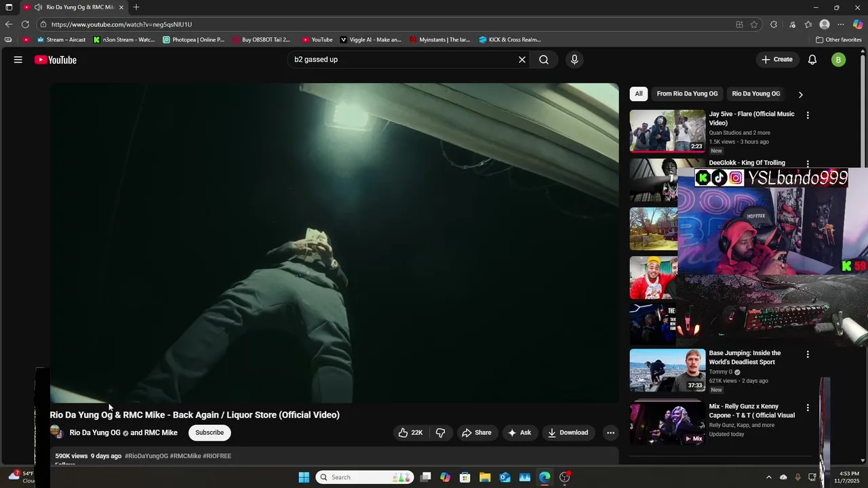Open a new browser tab
This screenshot has width=868, height=488.
coord(136,7)
